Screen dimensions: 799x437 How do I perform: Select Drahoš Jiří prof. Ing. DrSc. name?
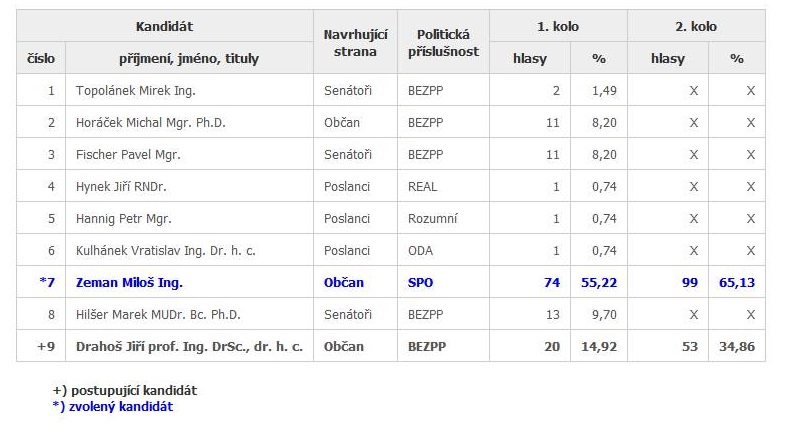click(189, 347)
